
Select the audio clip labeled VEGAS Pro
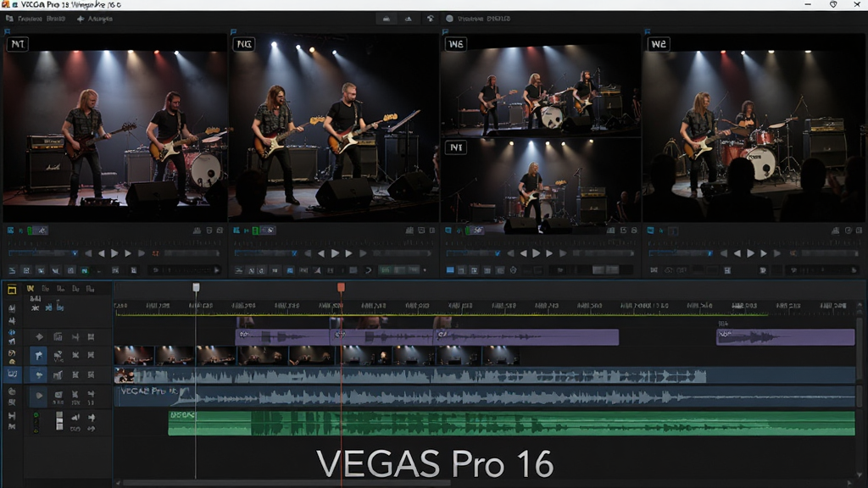484,396
